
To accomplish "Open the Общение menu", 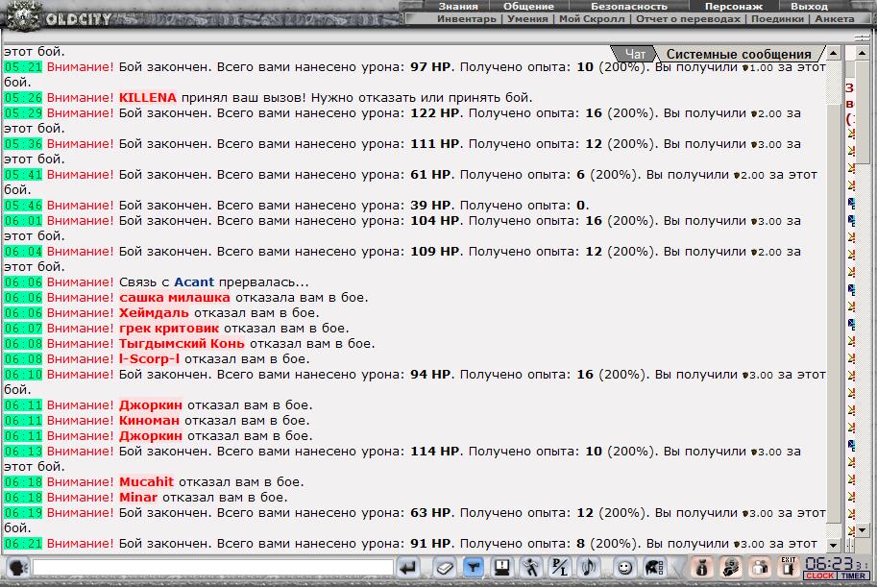I will [528, 6].
